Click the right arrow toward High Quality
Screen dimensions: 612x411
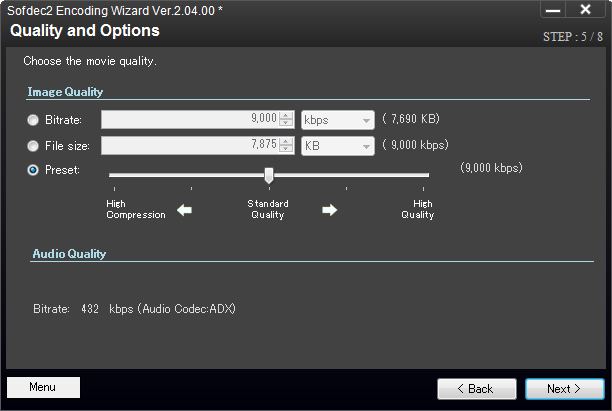tap(330, 210)
